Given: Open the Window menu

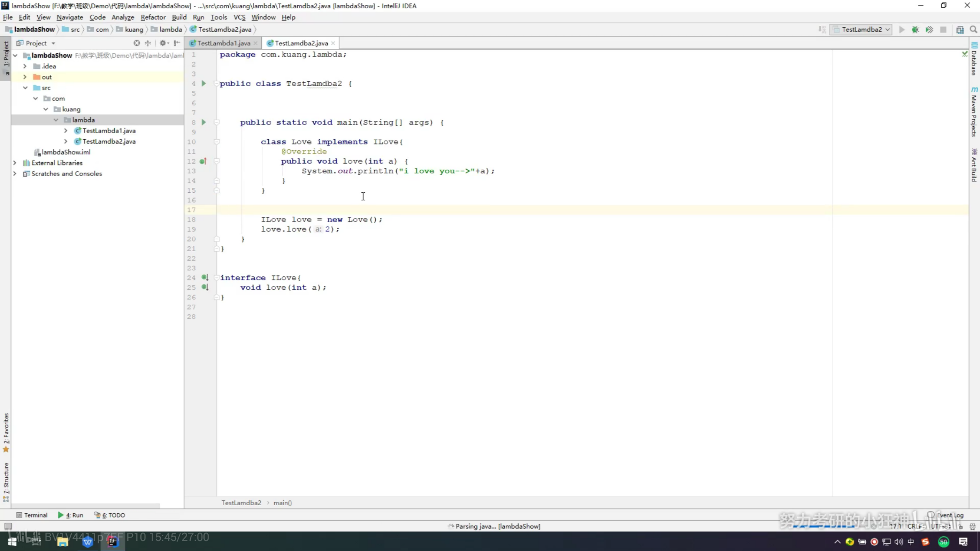Looking at the screenshot, I should pyautogui.click(x=263, y=17).
